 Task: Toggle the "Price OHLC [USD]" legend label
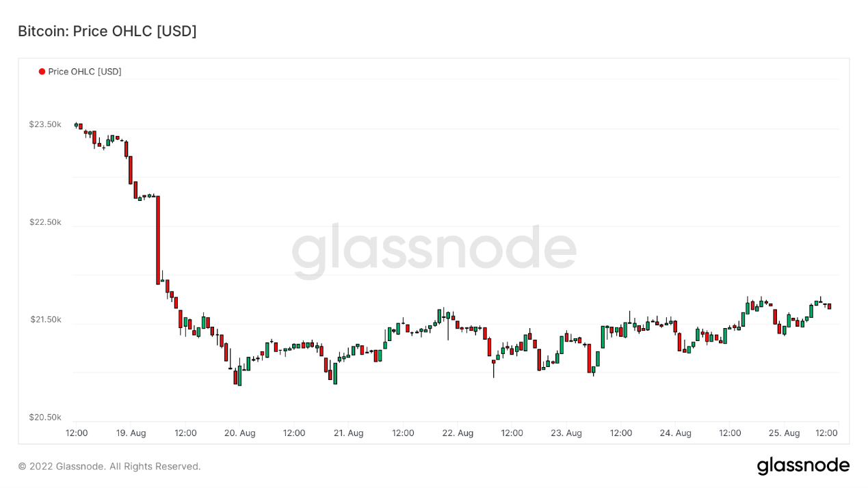coord(85,72)
